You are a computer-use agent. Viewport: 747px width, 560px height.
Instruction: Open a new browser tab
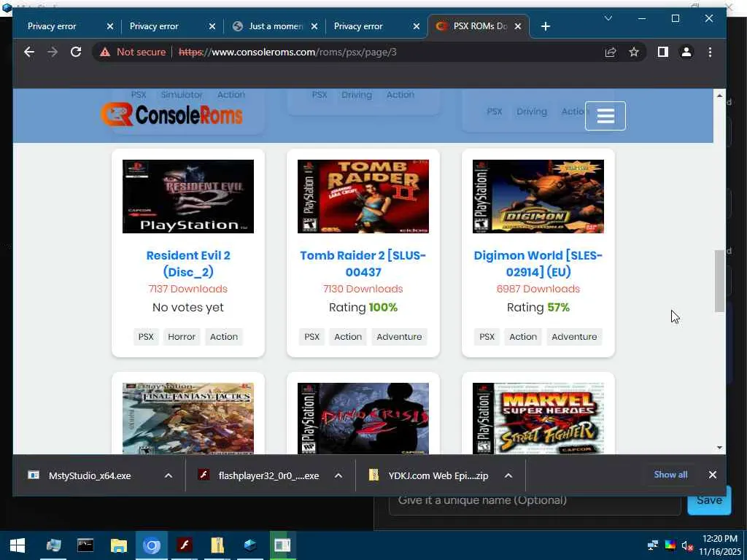tap(546, 26)
